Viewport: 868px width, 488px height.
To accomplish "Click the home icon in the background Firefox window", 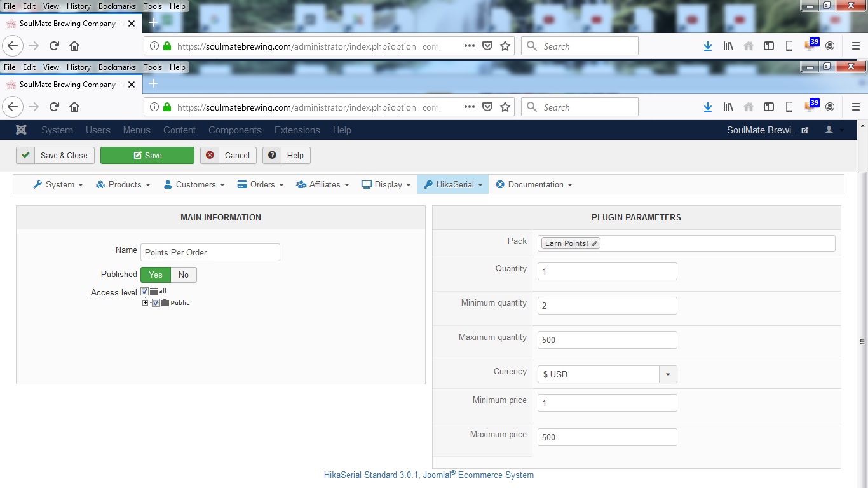I will coord(74,46).
